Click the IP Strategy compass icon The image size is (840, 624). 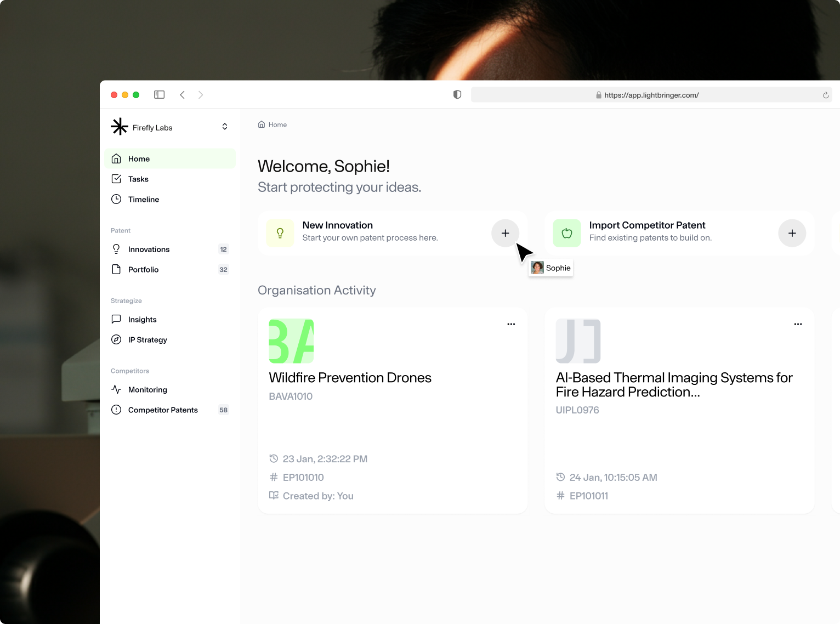tap(116, 339)
